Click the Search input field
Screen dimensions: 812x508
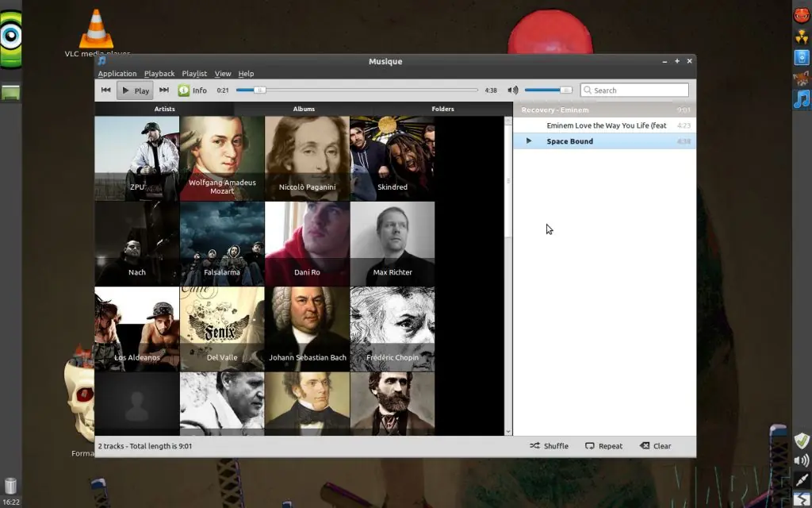pyautogui.click(x=634, y=90)
